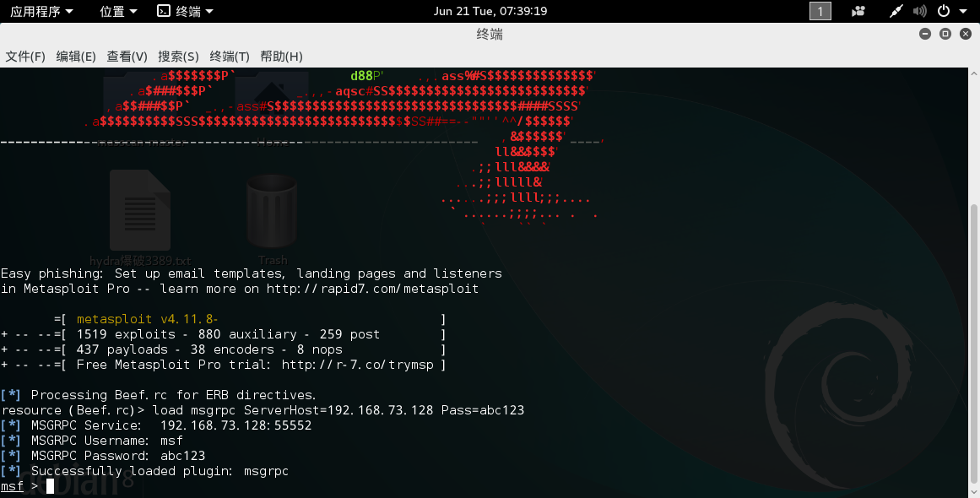This screenshot has width=980, height=498.
Task: Click the volume speaker icon
Action: [920, 11]
